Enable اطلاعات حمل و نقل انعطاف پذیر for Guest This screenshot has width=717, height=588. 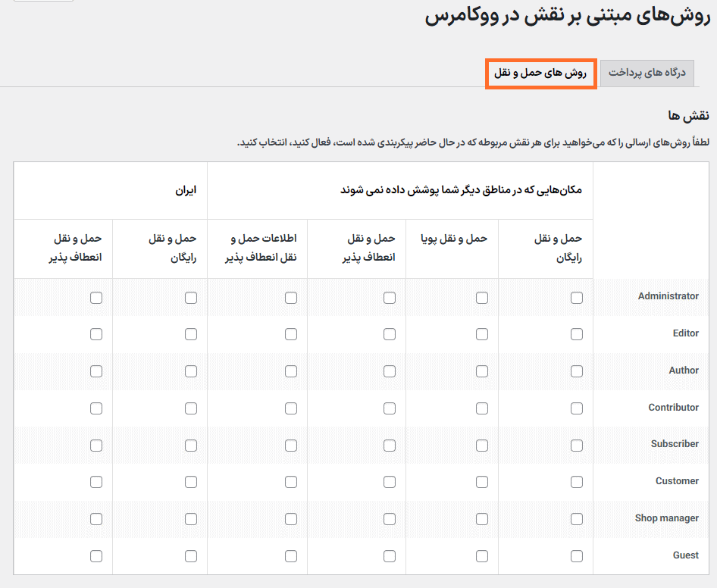tap(291, 556)
